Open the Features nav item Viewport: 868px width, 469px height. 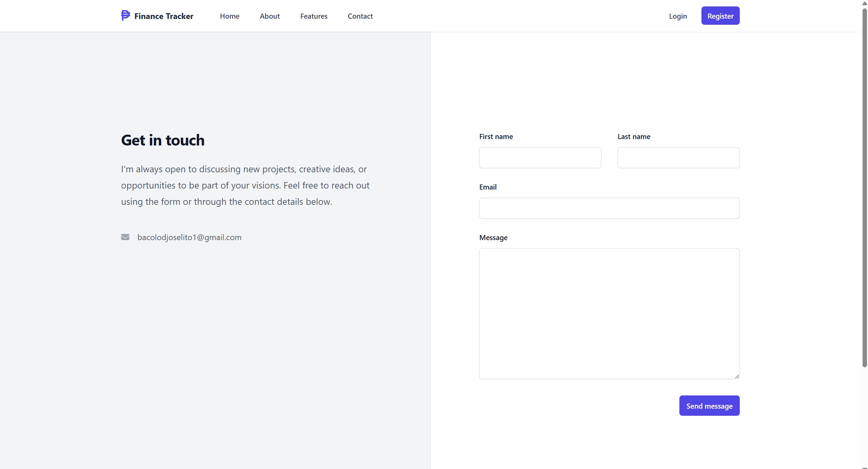[x=313, y=16]
